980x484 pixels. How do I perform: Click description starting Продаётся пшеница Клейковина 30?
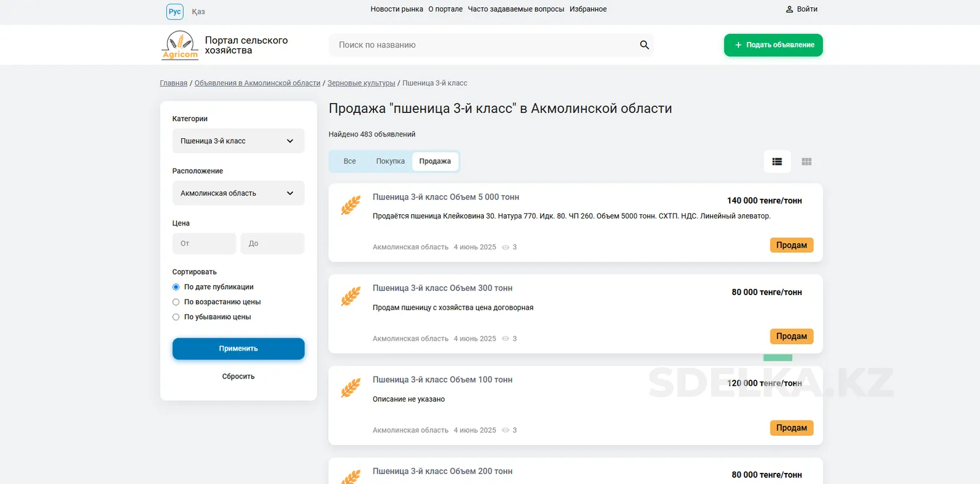[572, 216]
